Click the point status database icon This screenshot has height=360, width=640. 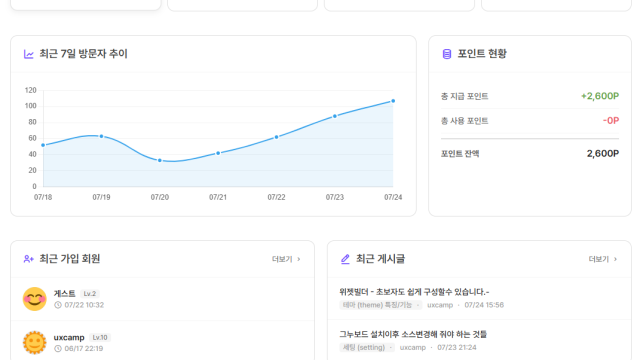click(x=447, y=54)
